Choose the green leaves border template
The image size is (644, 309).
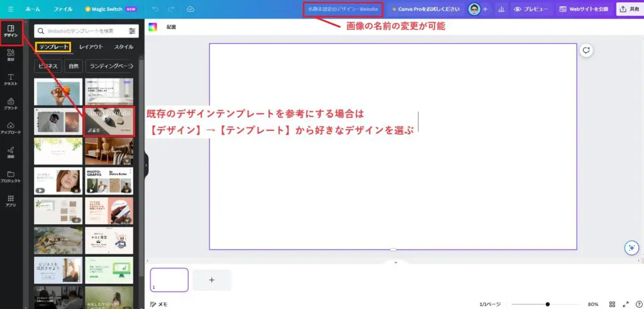click(58, 151)
